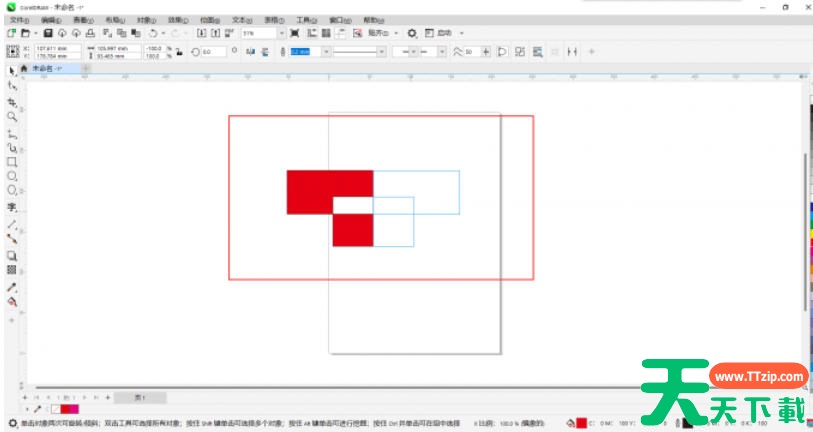
Task: Toggle the show grid button
Action: [x=326, y=33]
